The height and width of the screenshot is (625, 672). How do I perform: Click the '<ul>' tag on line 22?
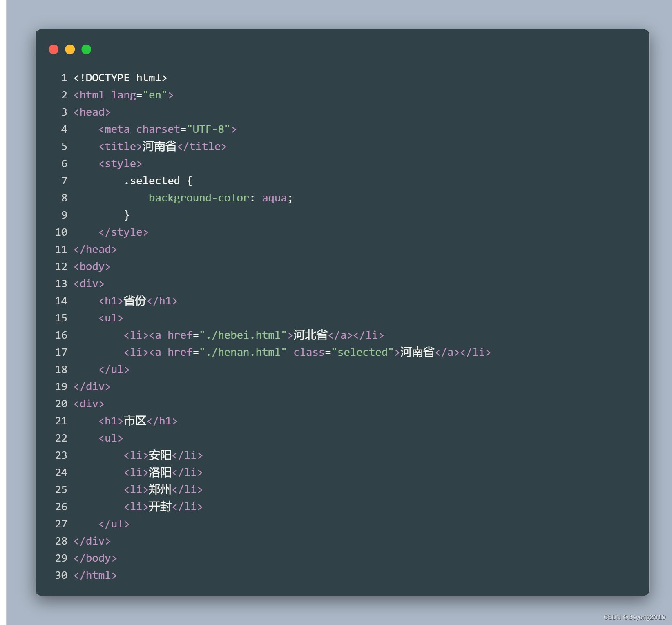111,438
